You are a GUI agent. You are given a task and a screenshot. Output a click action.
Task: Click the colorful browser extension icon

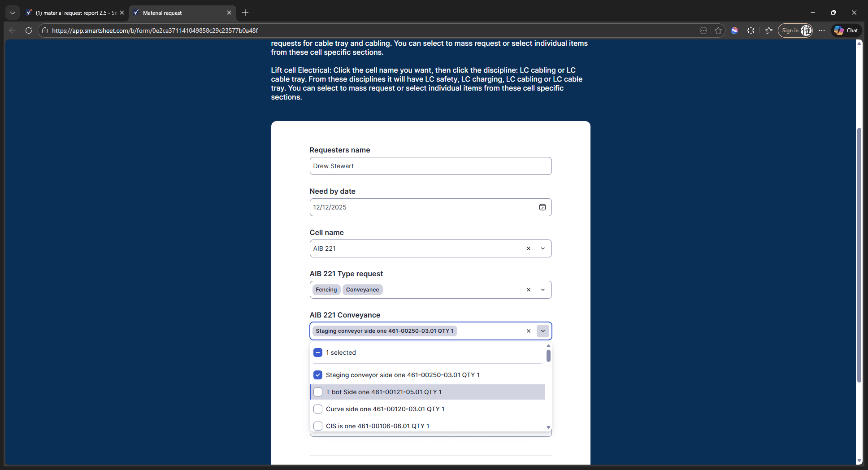coord(734,30)
